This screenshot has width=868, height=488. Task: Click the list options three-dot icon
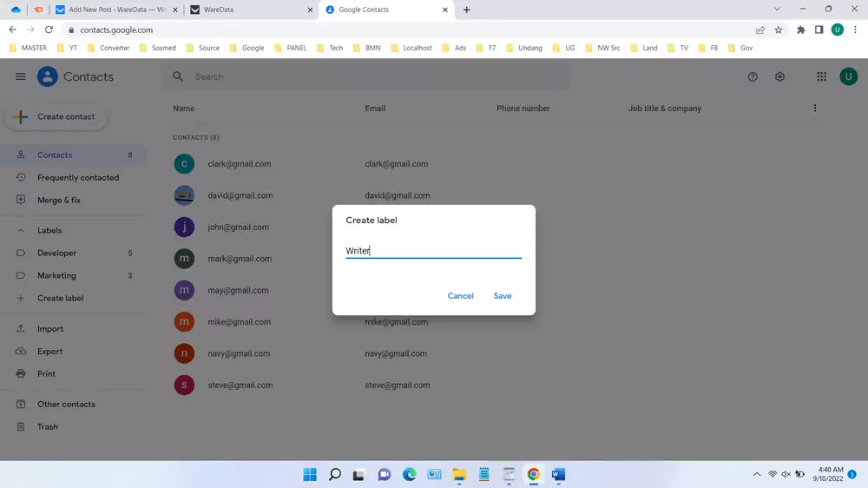814,109
